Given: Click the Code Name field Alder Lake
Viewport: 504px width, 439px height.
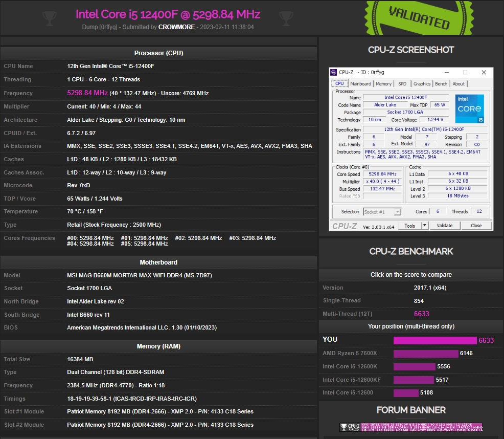Looking at the screenshot, I should pos(385,105).
